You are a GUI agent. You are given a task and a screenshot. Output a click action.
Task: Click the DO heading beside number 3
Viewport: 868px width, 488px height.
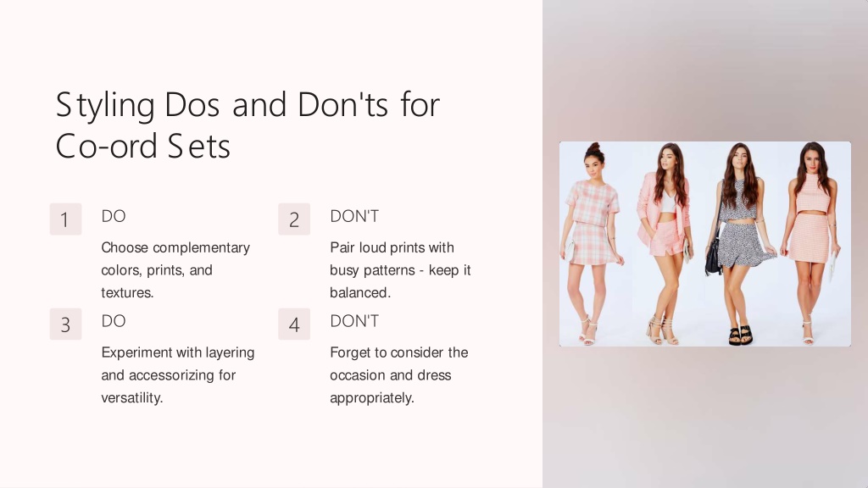114,321
